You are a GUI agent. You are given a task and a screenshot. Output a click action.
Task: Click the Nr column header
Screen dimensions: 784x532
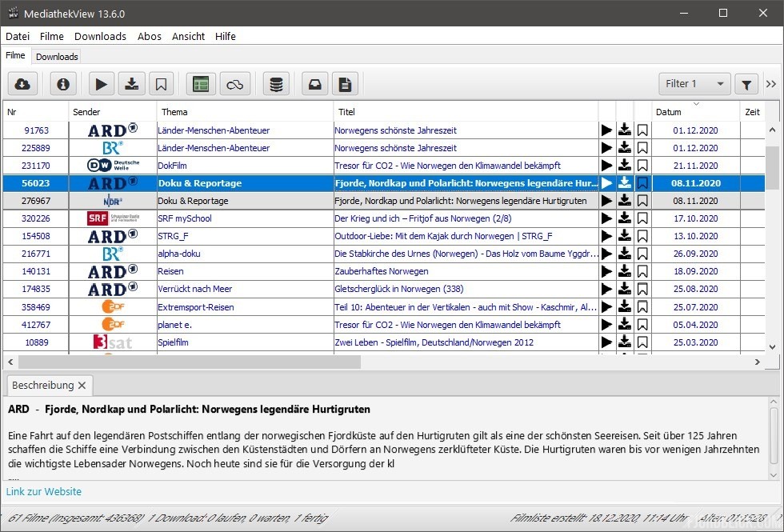point(35,111)
